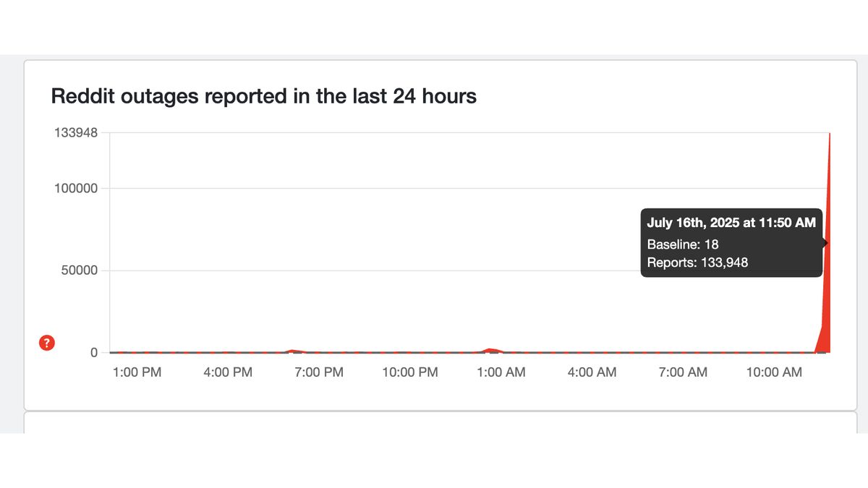Screen dimensions: 868x488
Task: Click the red question mark help icon
Action: tap(46, 343)
